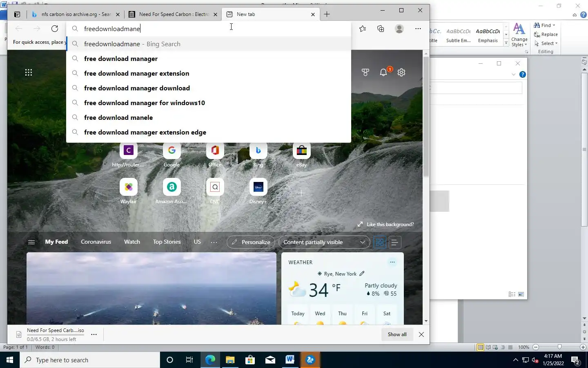The width and height of the screenshot is (588, 368).
Task: Open Word Help question mark icon
Action: click(x=584, y=15)
